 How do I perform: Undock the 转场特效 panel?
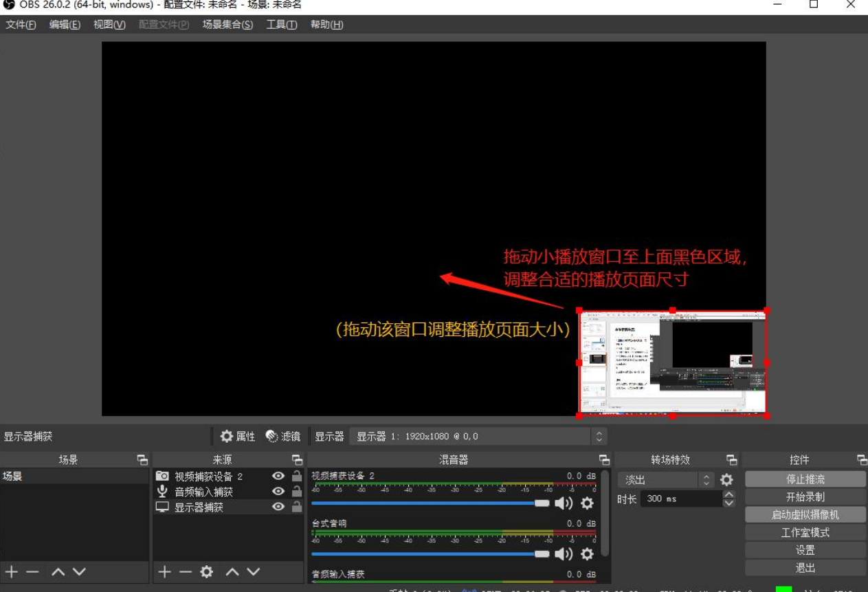pos(731,460)
